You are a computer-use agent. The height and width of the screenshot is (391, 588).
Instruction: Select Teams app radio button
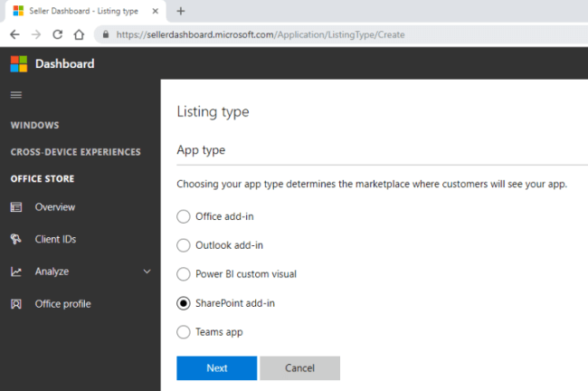(x=184, y=332)
